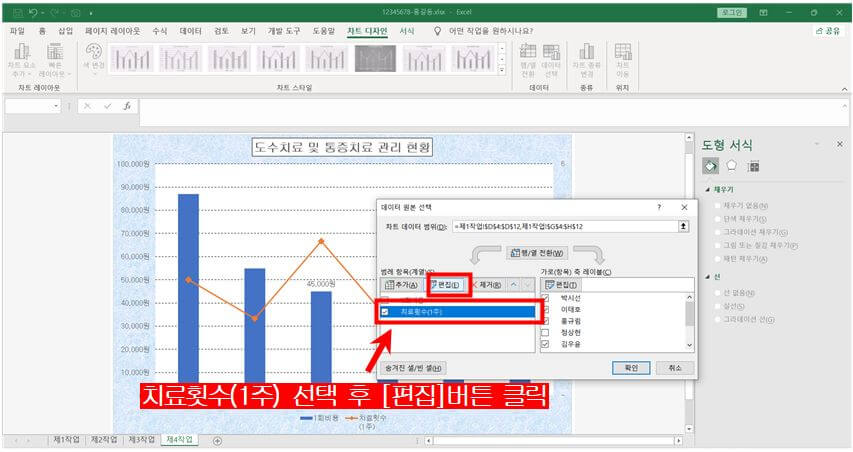Click 제거 button for series

click(487, 284)
